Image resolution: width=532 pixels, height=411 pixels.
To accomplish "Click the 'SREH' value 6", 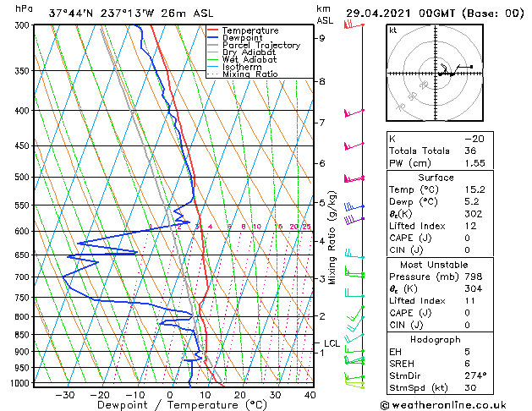I will tap(468, 364).
